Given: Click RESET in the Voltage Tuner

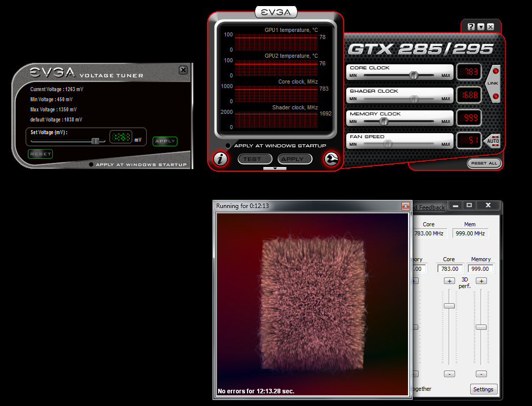Looking at the screenshot, I should (x=40, y=154).
